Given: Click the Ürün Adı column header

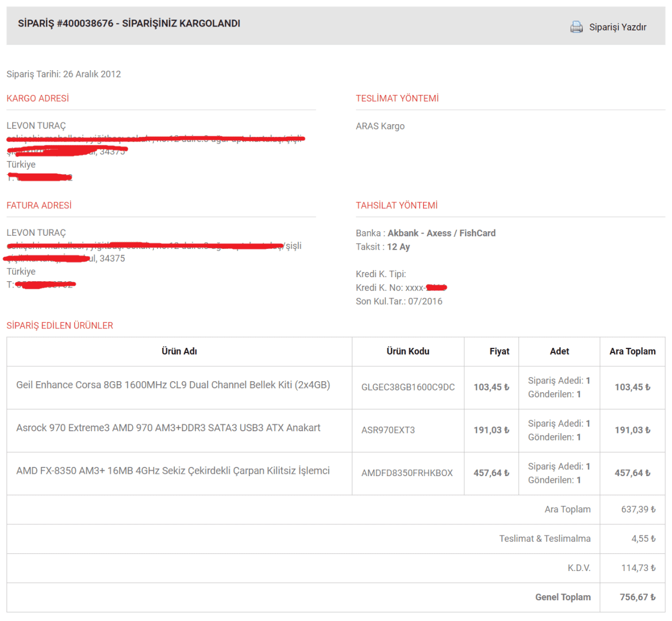Looking at the screenshot, I should [179, 351].
